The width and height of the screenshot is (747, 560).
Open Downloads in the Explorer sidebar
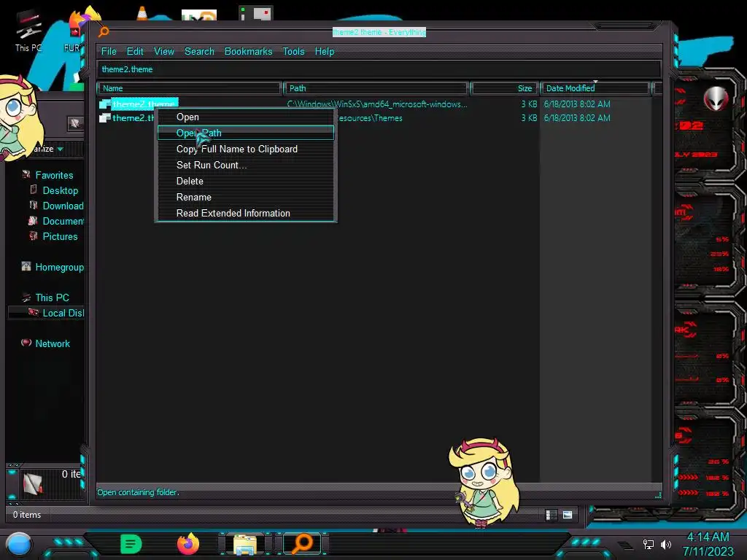63,206
